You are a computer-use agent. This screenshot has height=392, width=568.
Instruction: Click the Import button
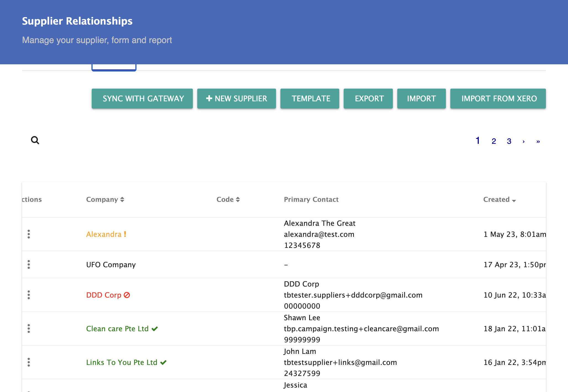pyautogui.click(x=422, y=99)
